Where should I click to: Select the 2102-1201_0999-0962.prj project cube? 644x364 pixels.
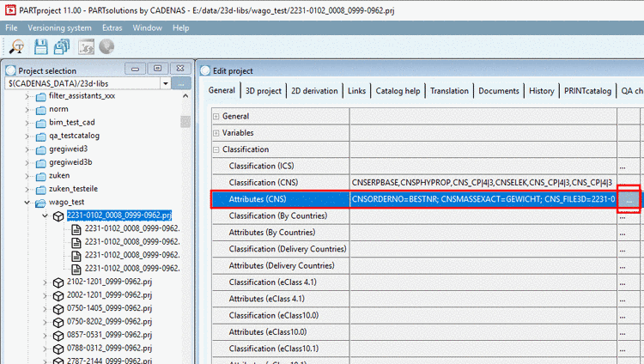pos(58,282)
